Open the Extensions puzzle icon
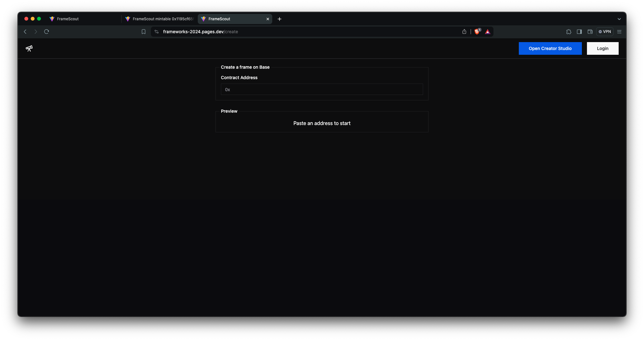Image resolution: width=644 pixels, height=340 pixels. tap(569, 32)
